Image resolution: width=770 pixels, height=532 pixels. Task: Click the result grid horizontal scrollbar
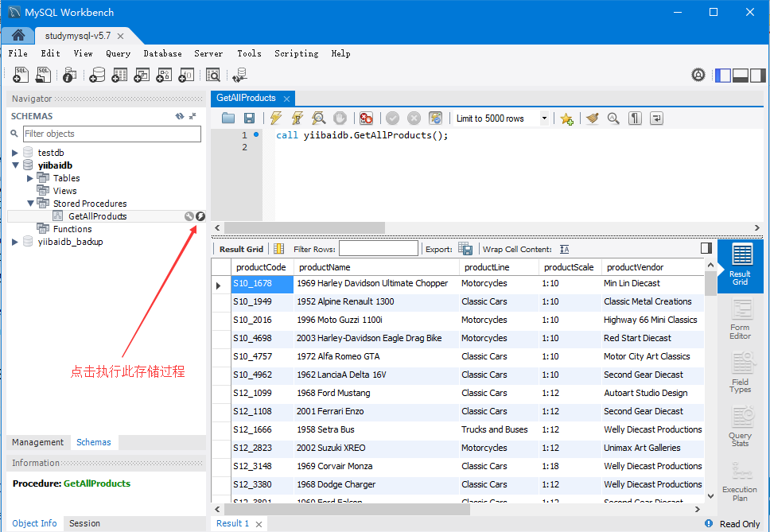(456, 510)
